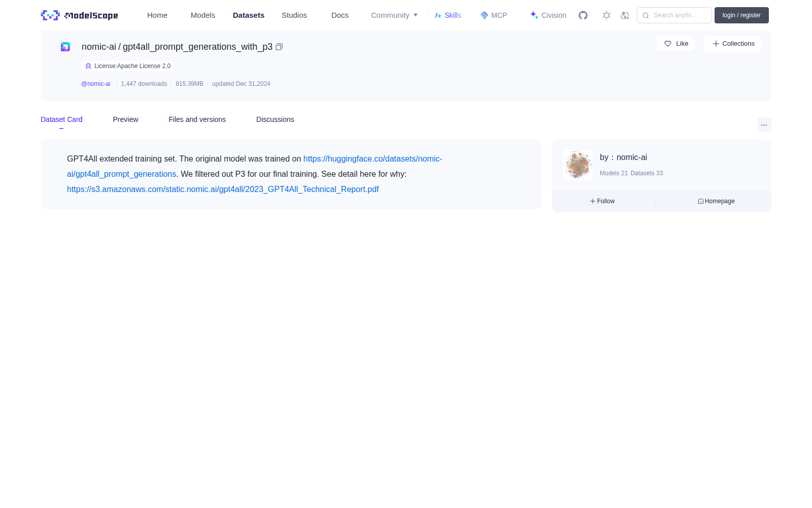Toggle the light/dark theme sun icon
Screen dimensions: 812x508
606,15
